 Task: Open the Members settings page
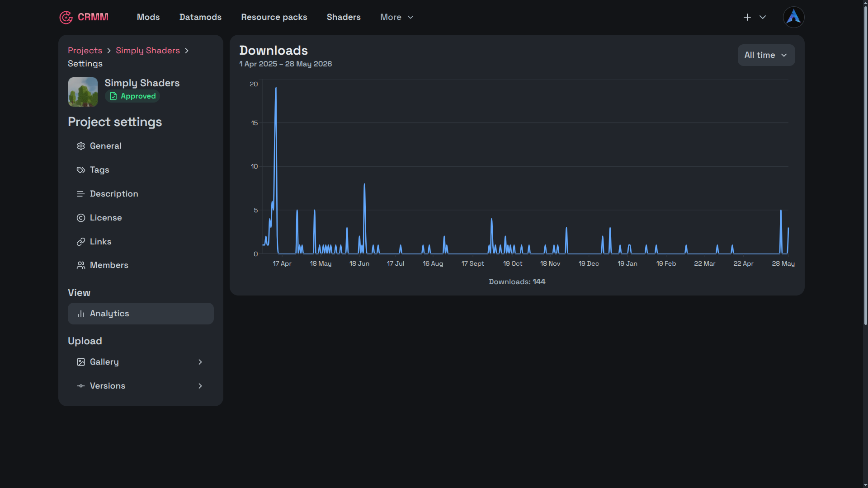click(x=141, y=265)
